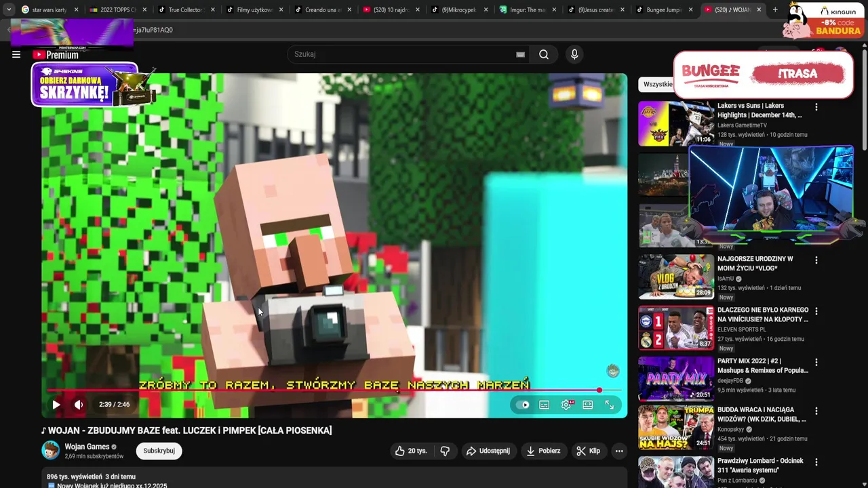This screenshot has height=488, width=868.
Task: Open PARTY MIX 2022 video title
Action: [x=762, y=366]
